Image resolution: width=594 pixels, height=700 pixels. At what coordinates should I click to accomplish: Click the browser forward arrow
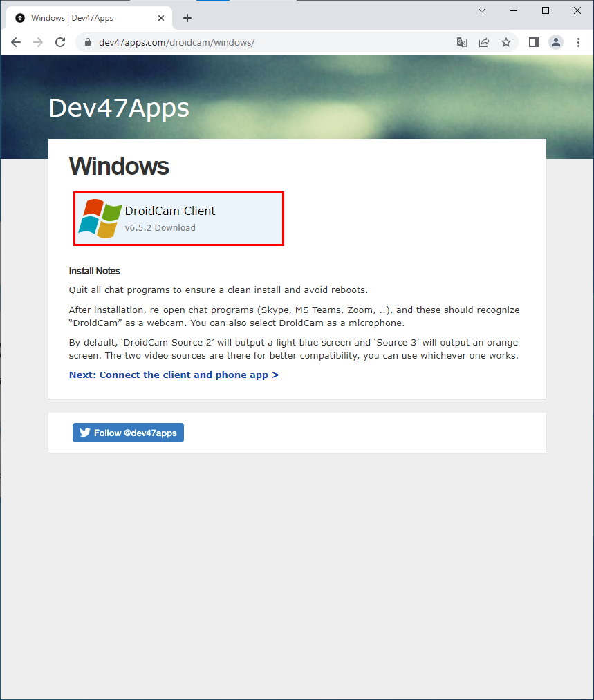(39, 42)
